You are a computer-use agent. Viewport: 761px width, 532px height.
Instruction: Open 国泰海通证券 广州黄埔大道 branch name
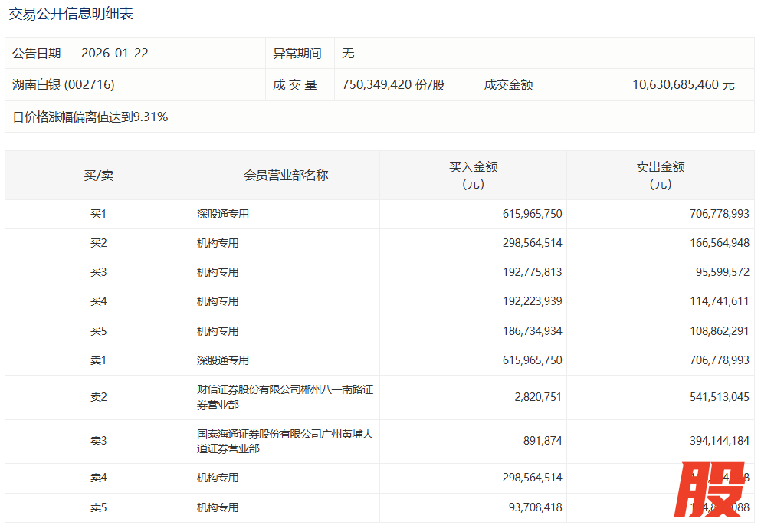click(x=284, y=441)
